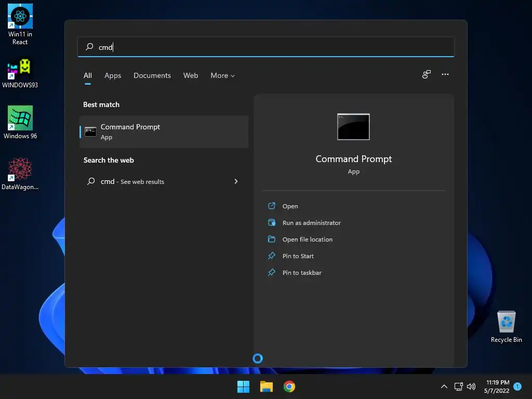
Task: Click the web search magnifier icon
Action: pos(91,181)
